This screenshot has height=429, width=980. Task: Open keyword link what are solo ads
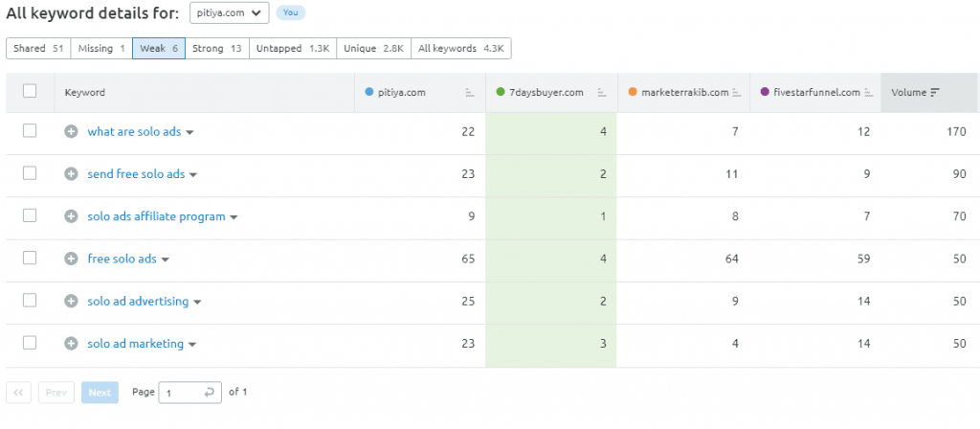pos(134,132)
